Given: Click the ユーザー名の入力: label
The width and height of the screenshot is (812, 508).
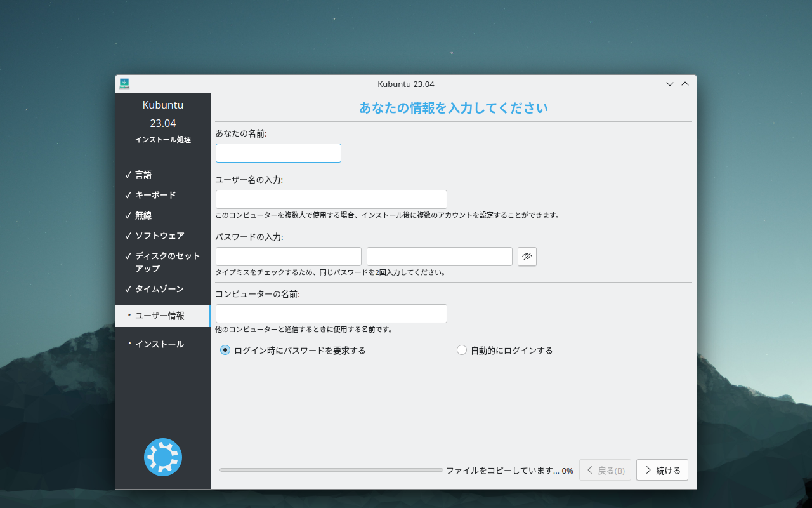Looking at the screenshot, I should tap(249, 180).
